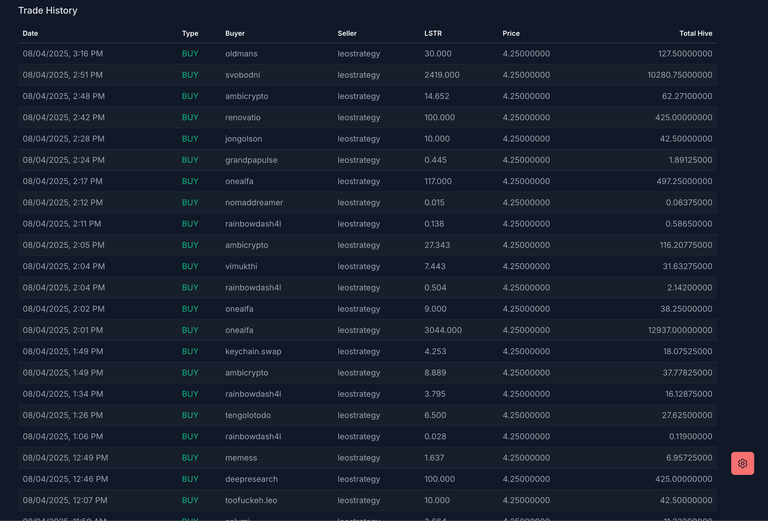768x521 pixels.
Task: Click the date 08/04/2025, 3:16 PM
Action: [63, 54]
